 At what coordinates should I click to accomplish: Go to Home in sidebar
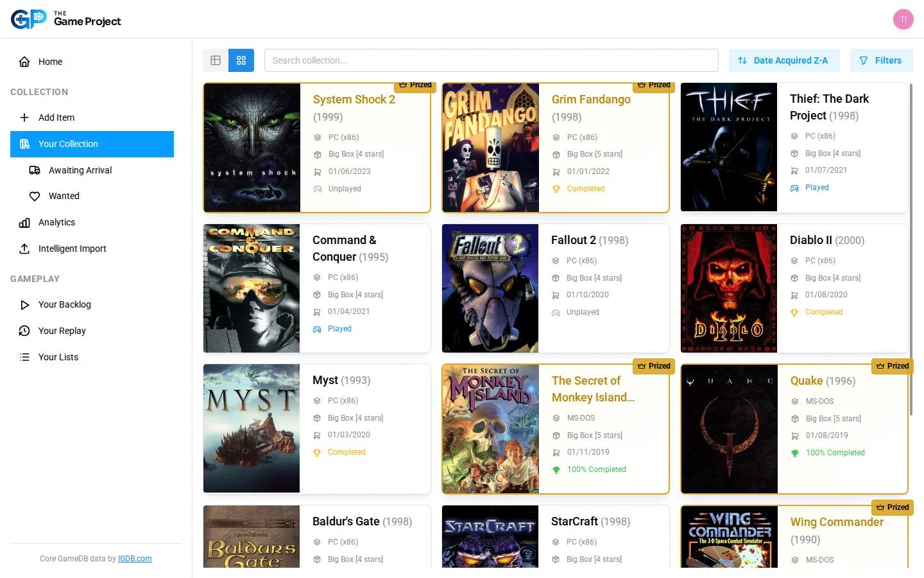[x=92, y=62]
